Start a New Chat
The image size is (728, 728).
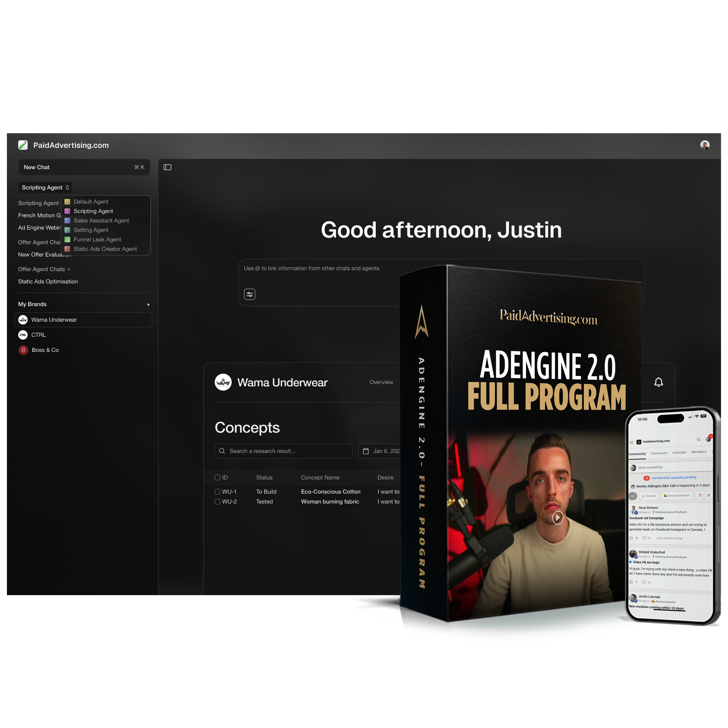click(x=84, y=167)
